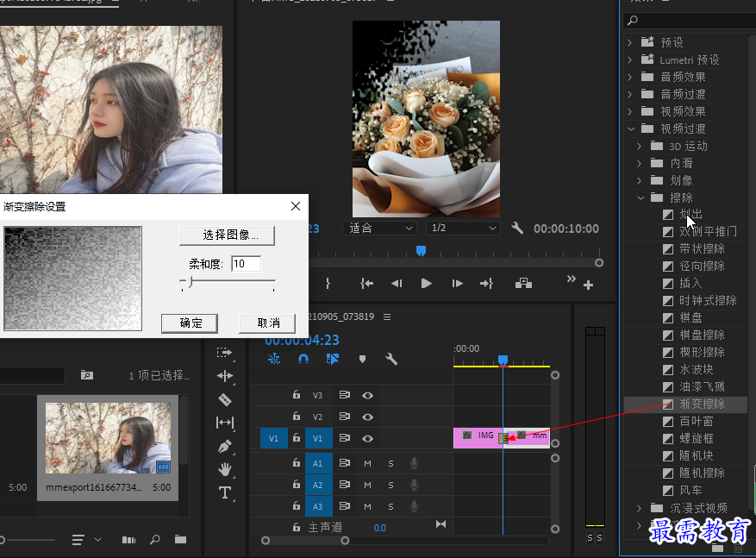Image resolution: width=756 pixels, height=558 pixels.
Task: Expand the 沉浸式视频 folder
Action: (x=640, y=508)
